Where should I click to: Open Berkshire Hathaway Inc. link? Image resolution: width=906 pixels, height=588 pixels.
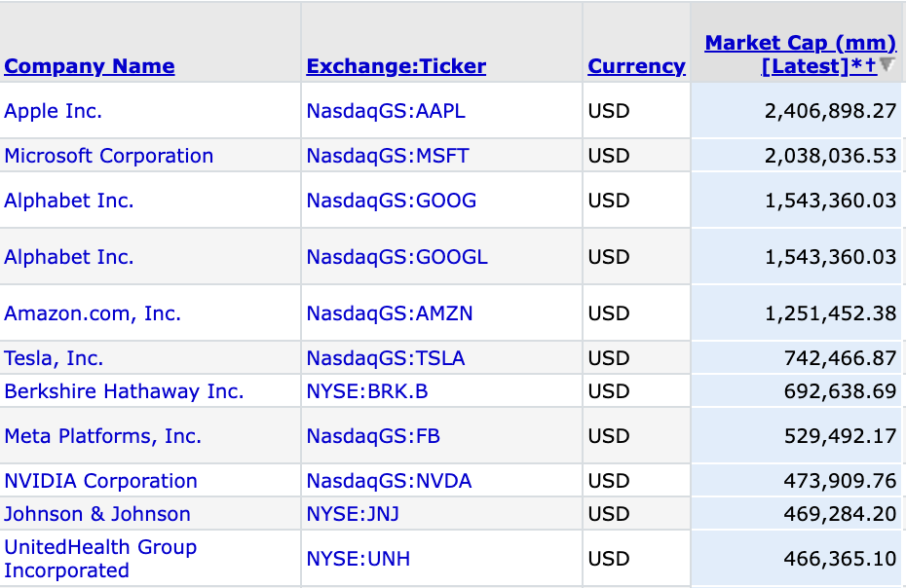click(x=124, y=391)
